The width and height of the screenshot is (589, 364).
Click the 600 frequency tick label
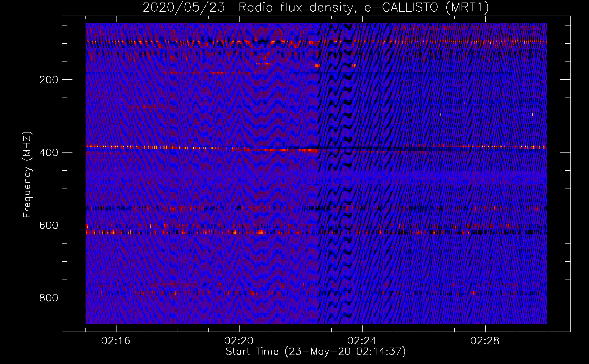[49, 225]
